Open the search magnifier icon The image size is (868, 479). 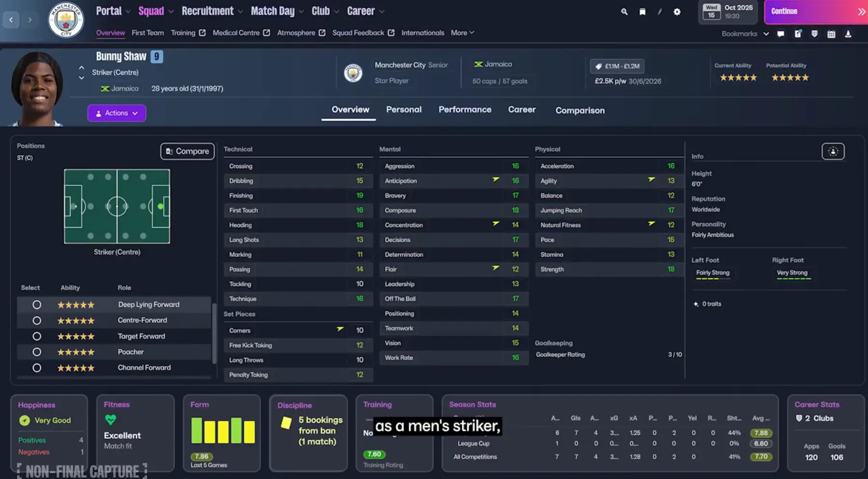point(624,12)
